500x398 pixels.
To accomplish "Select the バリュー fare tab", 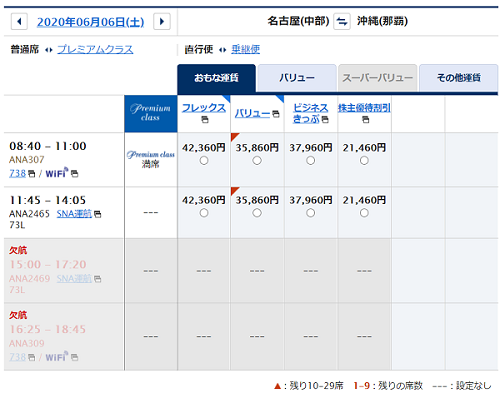I will click(x=297, y=78).
